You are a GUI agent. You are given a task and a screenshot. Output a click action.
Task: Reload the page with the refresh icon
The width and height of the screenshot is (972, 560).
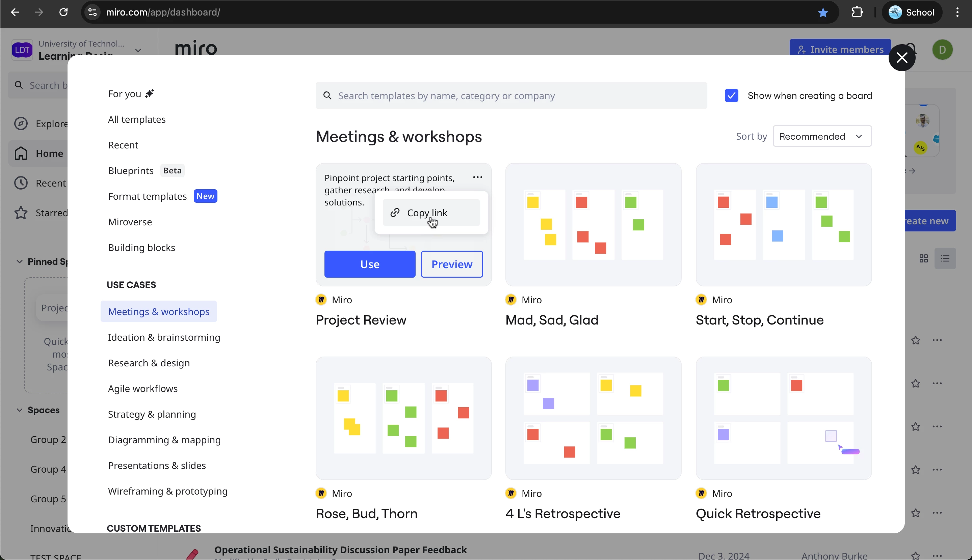coord(63,12)
